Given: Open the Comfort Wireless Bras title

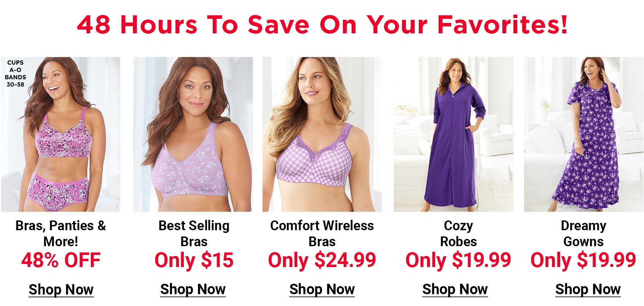Looking at the screenshot, I should tap(322, 233).
